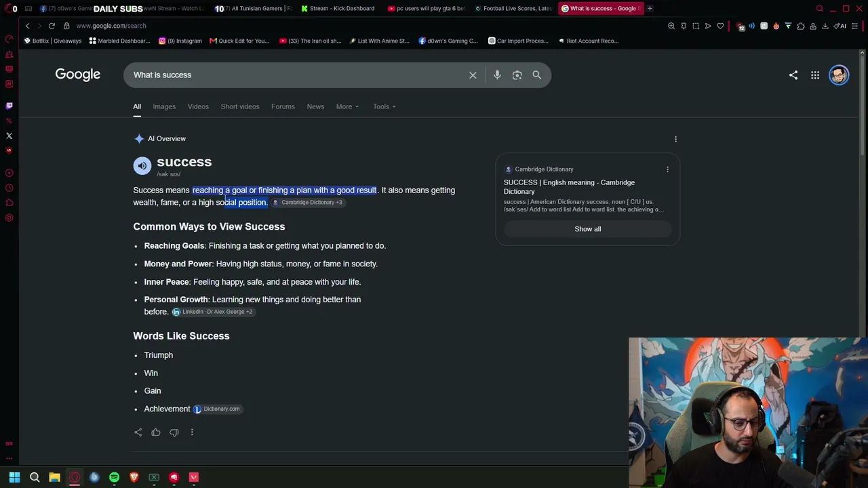This screenshot has height=488, width=868.
Task: Give thumbs up to AI Overview
Action: click(156, 432)
